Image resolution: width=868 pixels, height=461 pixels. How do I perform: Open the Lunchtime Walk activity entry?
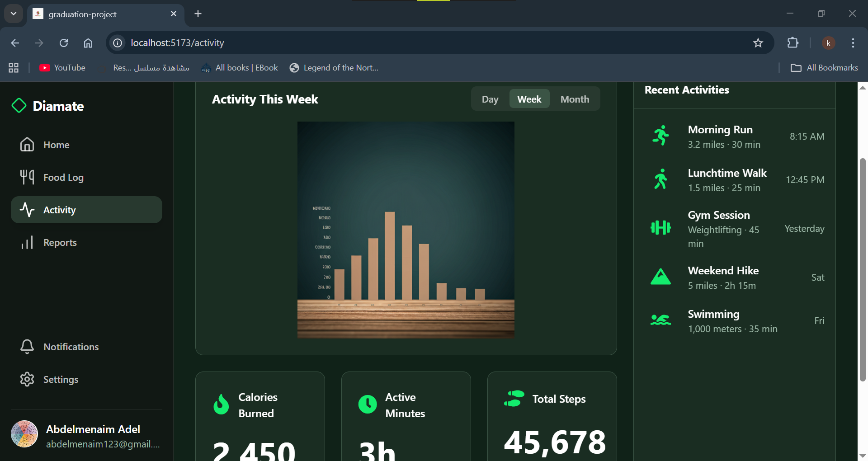727,179
